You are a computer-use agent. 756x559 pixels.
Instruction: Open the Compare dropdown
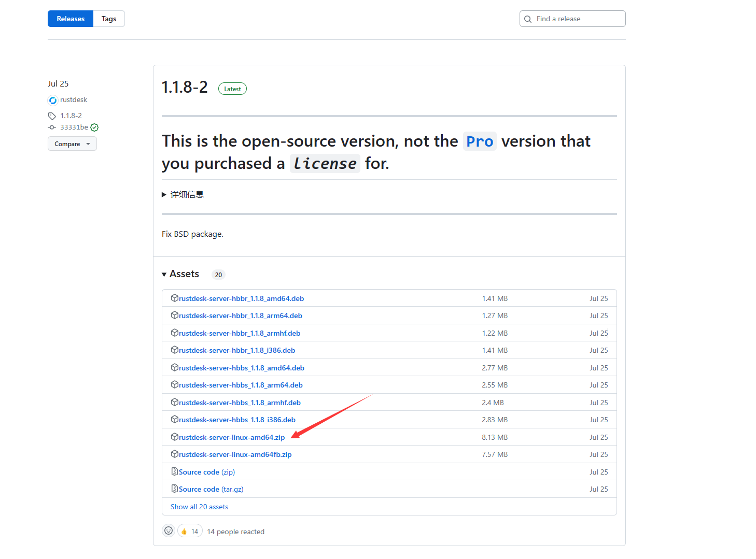(72, 144)
